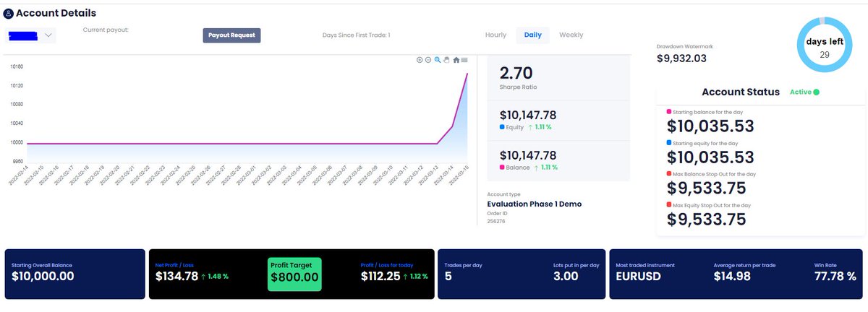Click the green Profit Target $800.00 box
Screen dimensions: 868x312
294,274
